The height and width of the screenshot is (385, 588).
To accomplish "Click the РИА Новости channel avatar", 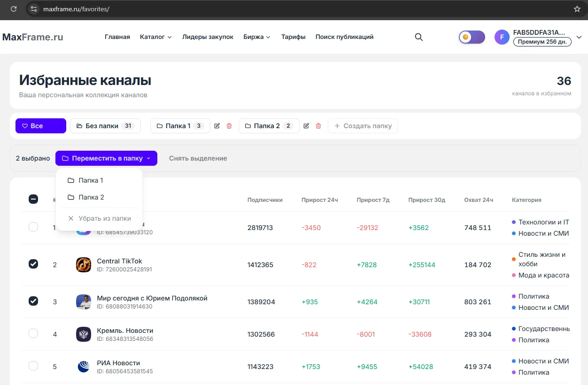I will tap(84, 367).
